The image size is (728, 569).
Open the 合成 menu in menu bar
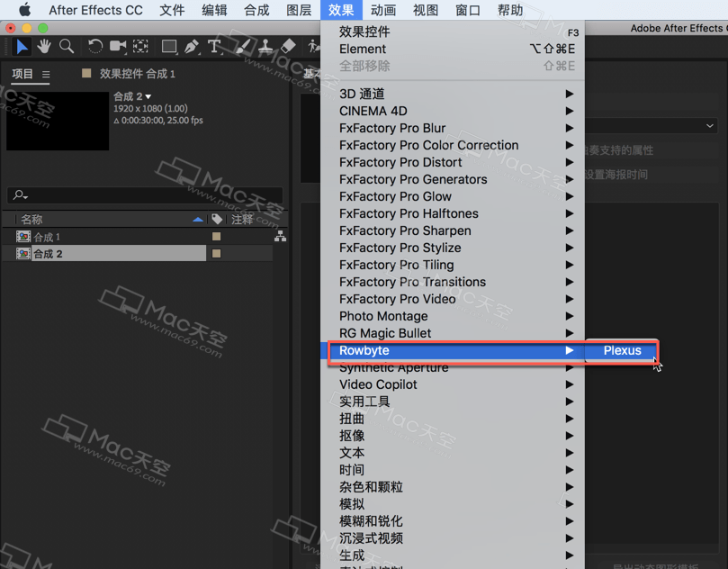coord(256,10)
